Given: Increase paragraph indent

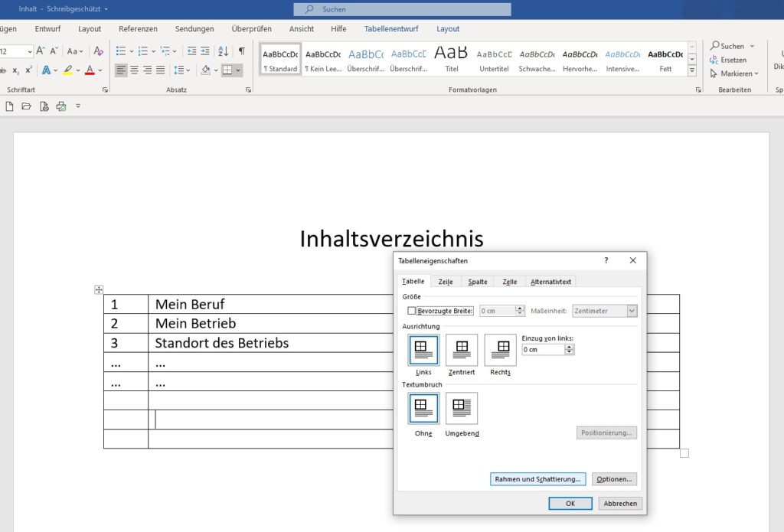Looking at the screenshot, I should click(x=205, y=51).
